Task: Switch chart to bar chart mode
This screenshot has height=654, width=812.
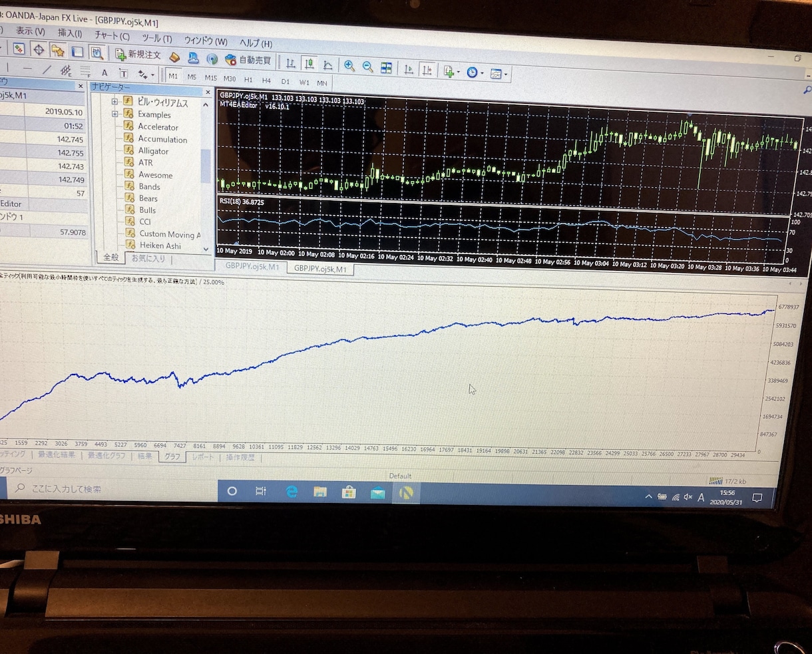Action: (291, 63)
